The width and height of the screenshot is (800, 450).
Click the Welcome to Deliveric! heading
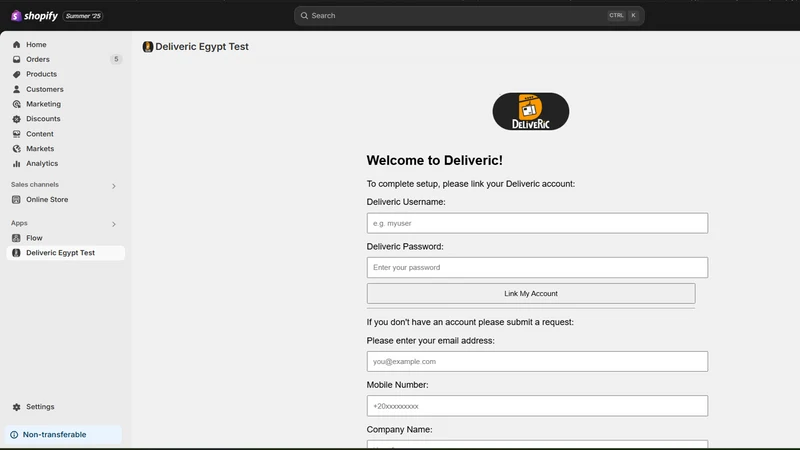click(434, 160)
